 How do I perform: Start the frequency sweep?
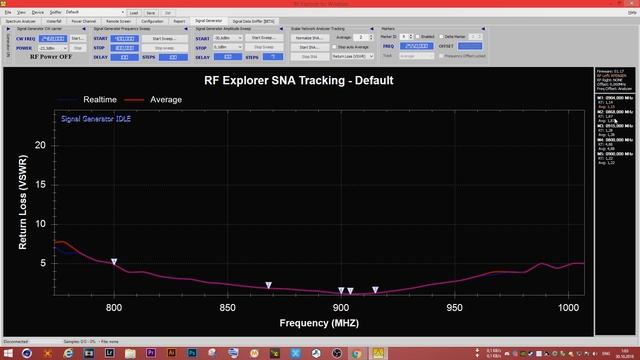pos(164,38)
